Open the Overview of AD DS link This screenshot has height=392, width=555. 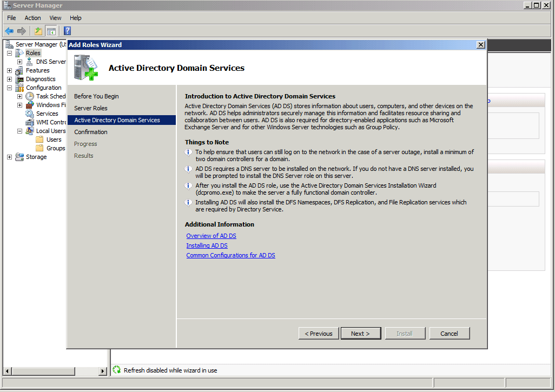pyautogui.click(x=211, y=236)
